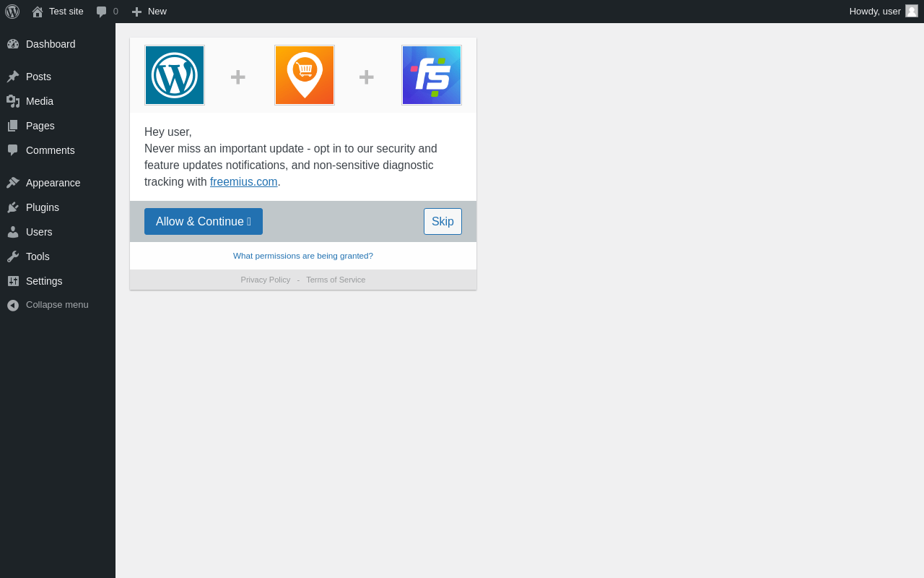Viewport: 924px width, 578px height.
Task: Click the home icon beside Test site
Action: pyautogui.click(x=38, y=12)
